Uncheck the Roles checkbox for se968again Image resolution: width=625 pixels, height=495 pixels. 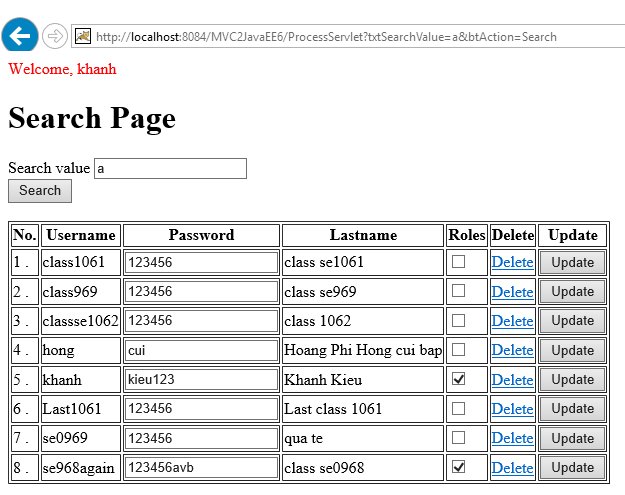coord(458,467)
